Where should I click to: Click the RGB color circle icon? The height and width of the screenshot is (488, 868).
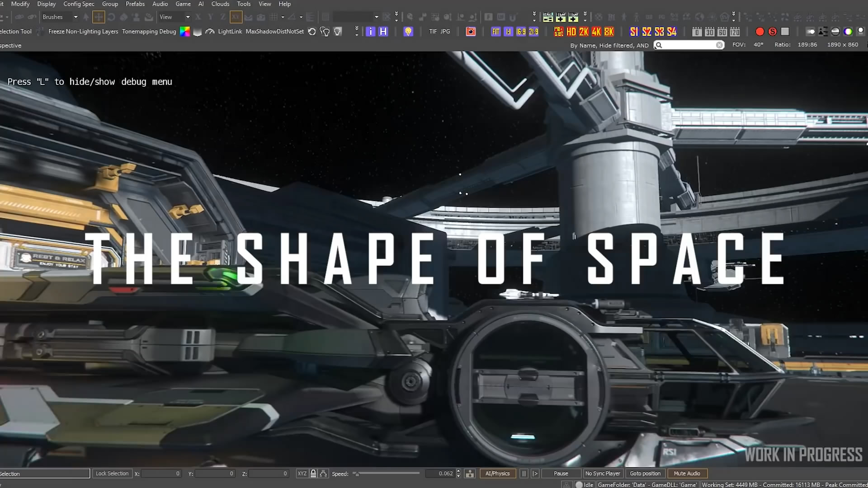pos(848,31)
